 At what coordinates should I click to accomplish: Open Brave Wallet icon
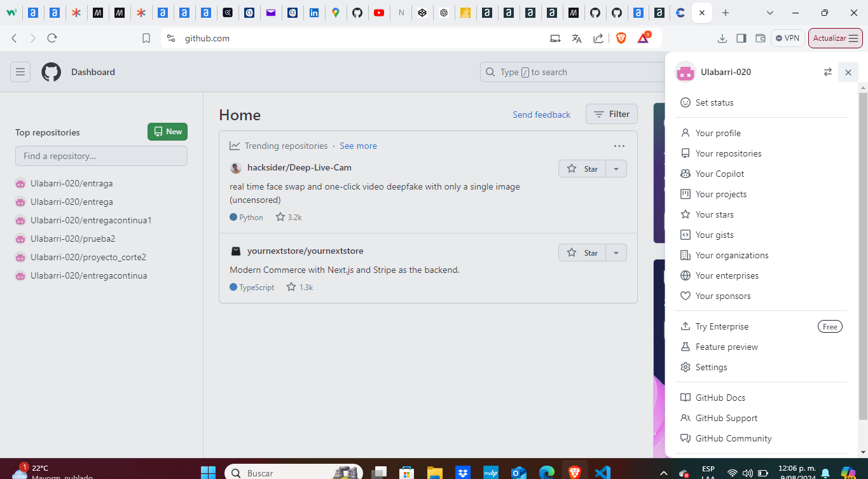pos(760,38)
